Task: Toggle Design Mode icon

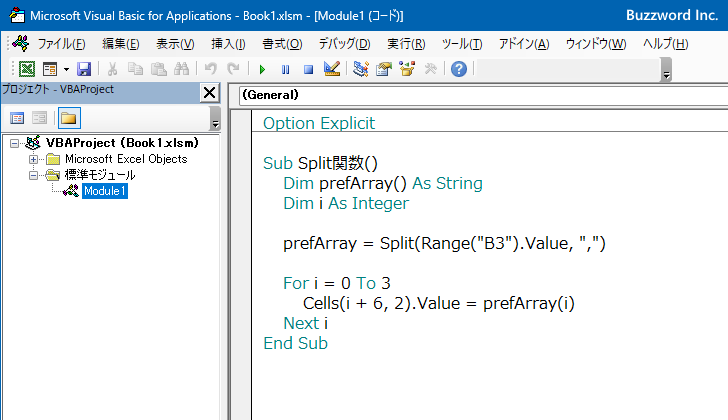Action: click(x=332, y=69)
